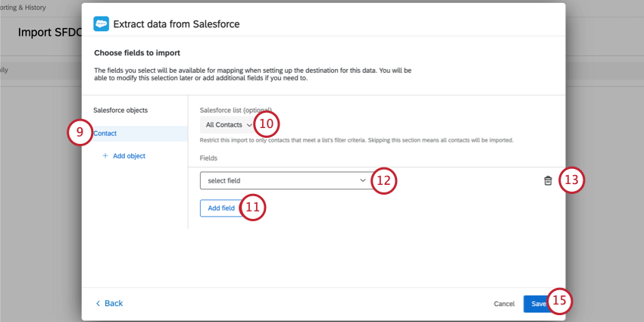Click the Add field button
Image resolution: width=644 pixels, height=322 pixels.
(221, 208)
